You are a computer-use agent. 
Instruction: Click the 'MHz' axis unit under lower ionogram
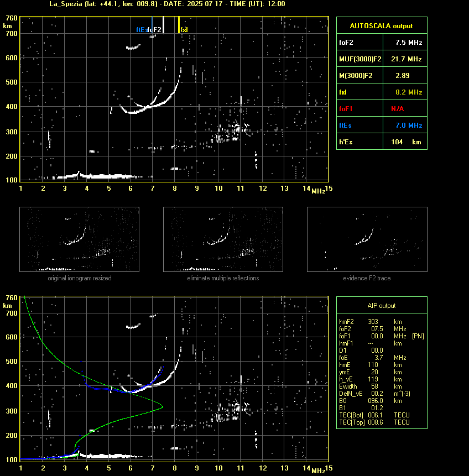point(319,471)
